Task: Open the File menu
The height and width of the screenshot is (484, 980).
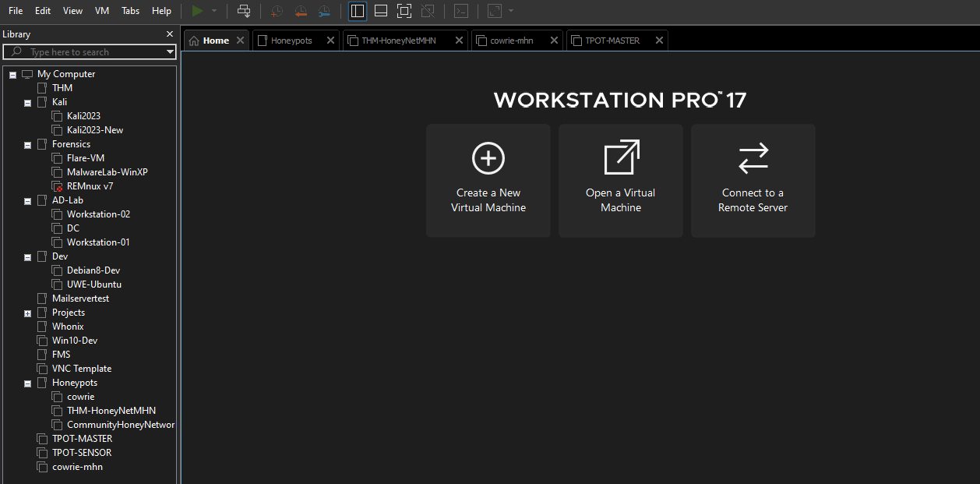Action: coord(16,11)
